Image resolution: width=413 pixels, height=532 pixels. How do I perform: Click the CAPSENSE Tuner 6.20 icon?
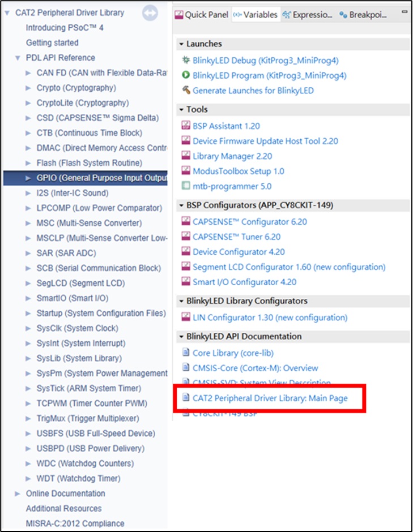tap(186, 236)
